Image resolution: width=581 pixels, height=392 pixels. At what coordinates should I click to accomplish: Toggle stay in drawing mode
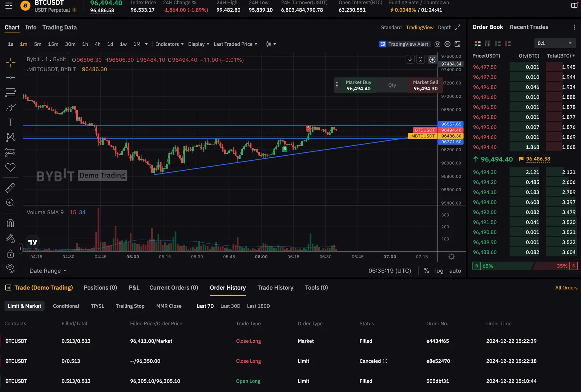tap(11, 238)
